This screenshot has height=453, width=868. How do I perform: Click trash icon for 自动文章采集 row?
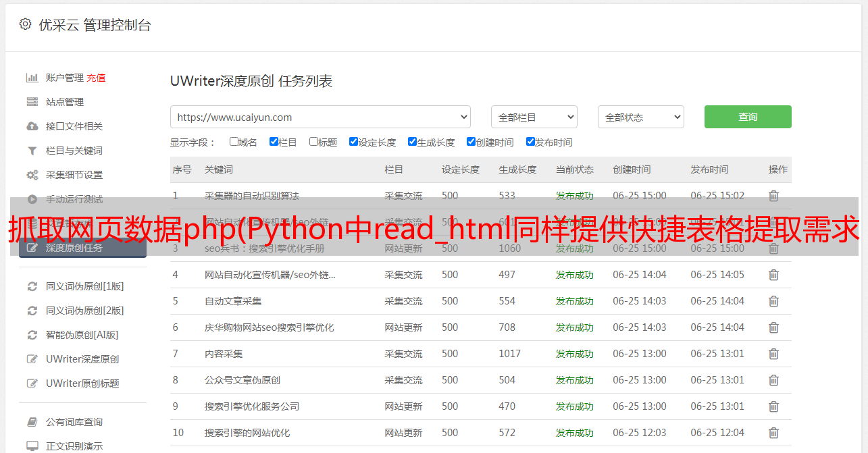773,301
